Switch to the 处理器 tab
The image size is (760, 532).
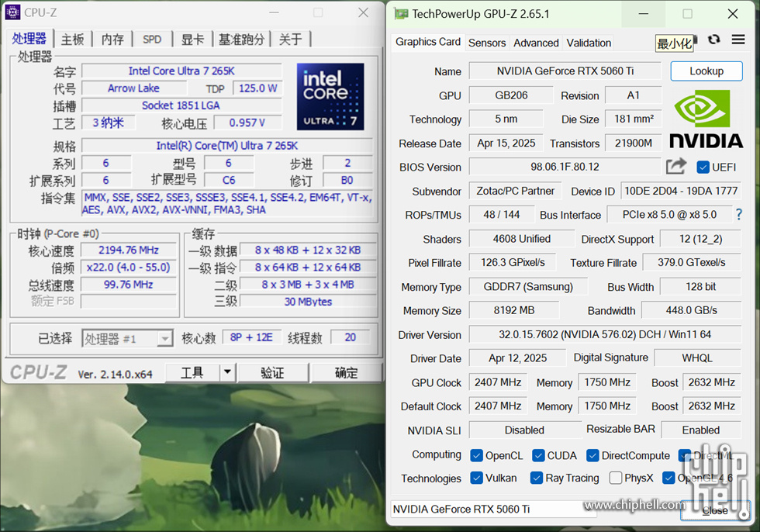coord(29,39)
